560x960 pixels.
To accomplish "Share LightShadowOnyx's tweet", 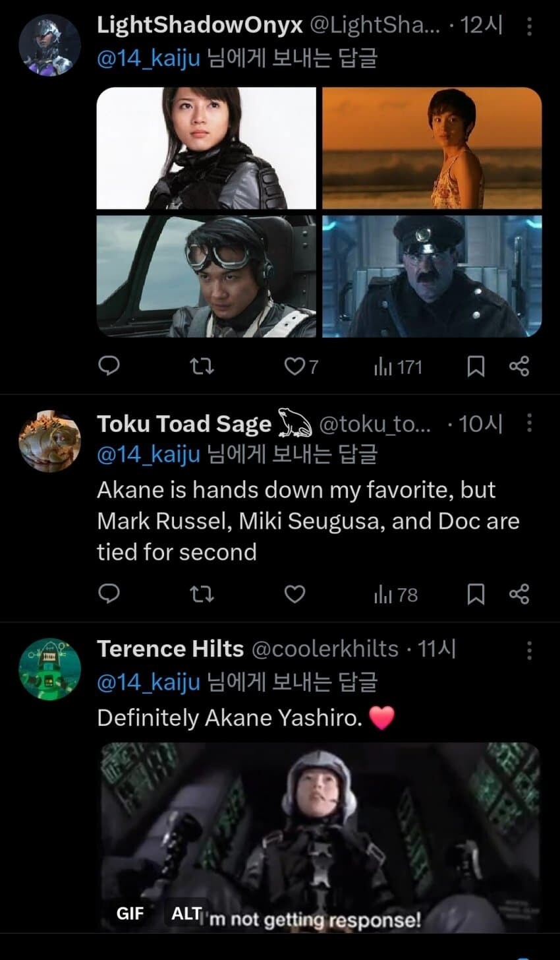I will tap(519, 367).
